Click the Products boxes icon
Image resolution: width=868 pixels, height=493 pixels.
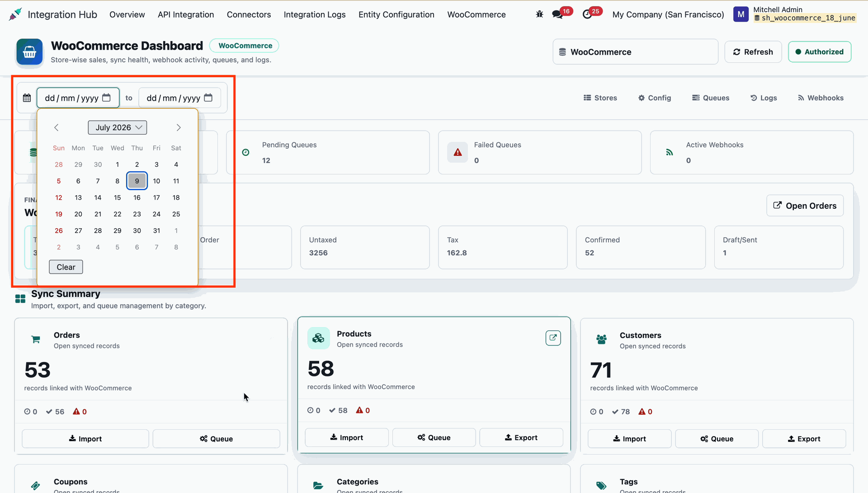tap(318, 338)
